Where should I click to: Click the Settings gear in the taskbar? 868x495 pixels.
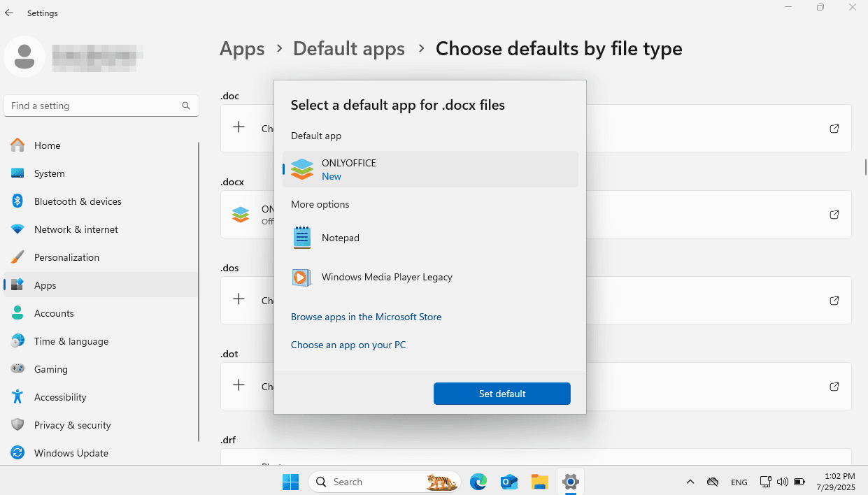pos(571,482)
